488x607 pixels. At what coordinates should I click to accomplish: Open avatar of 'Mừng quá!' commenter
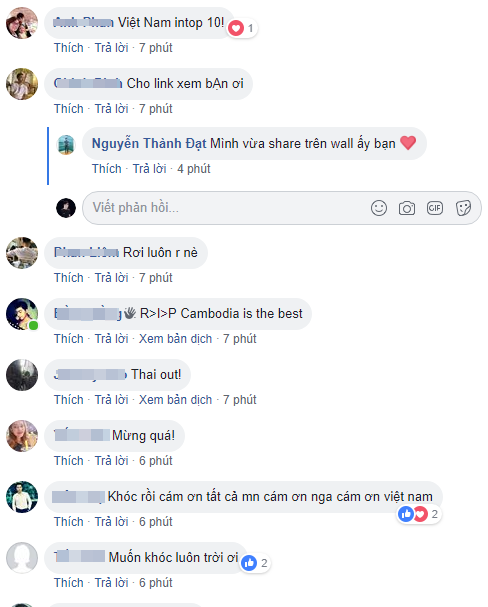tap(22, 436)
